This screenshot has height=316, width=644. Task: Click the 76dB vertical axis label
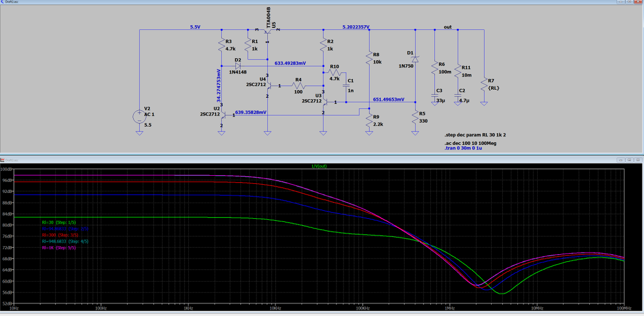click(7, 236)
